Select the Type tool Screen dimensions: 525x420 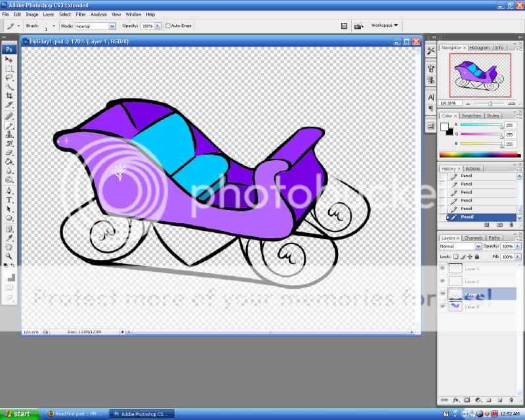9,199
